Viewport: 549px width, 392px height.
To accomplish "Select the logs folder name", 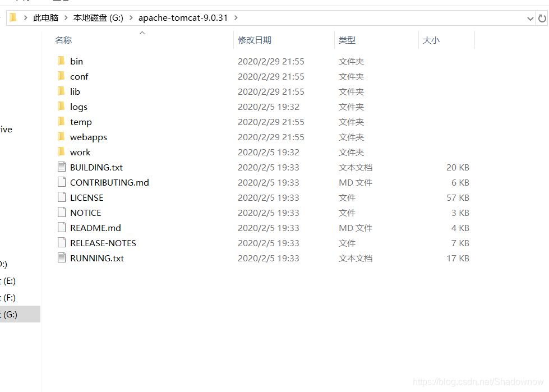I will 79,107.
